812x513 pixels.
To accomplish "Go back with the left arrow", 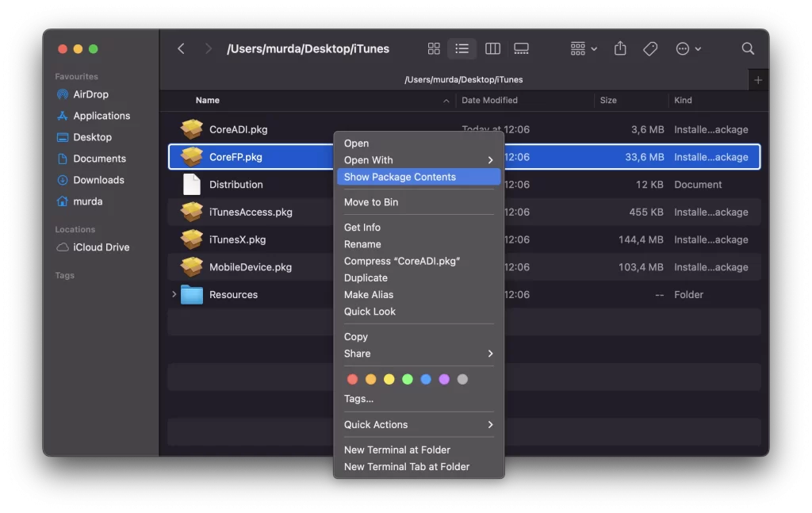I will pyautogui.click(x=181, y=49).
